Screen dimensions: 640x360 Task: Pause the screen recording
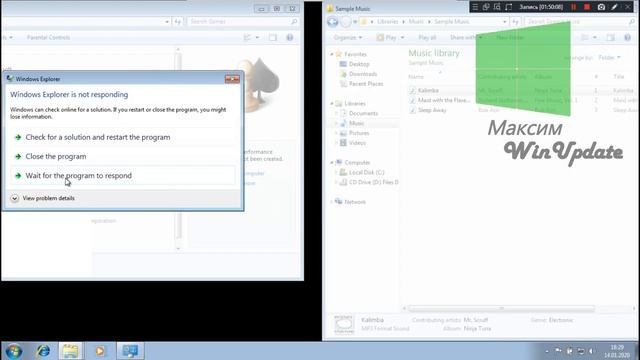tap(573, 7)
